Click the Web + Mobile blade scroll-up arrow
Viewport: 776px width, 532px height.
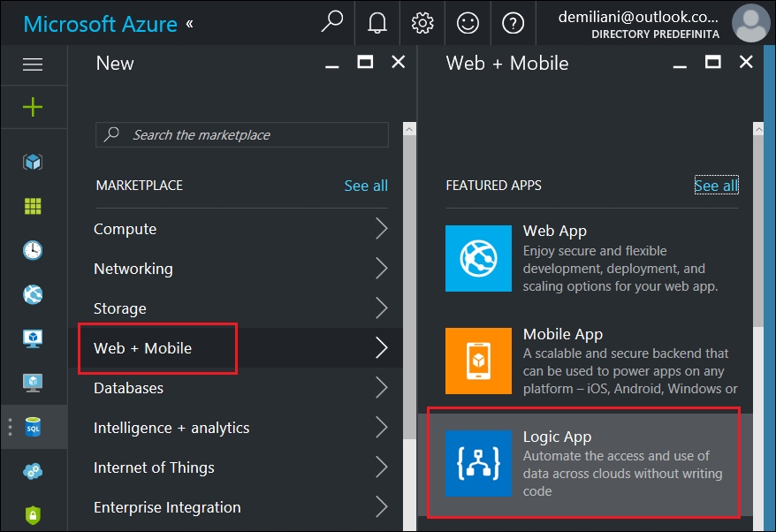[x=758, y=129]
